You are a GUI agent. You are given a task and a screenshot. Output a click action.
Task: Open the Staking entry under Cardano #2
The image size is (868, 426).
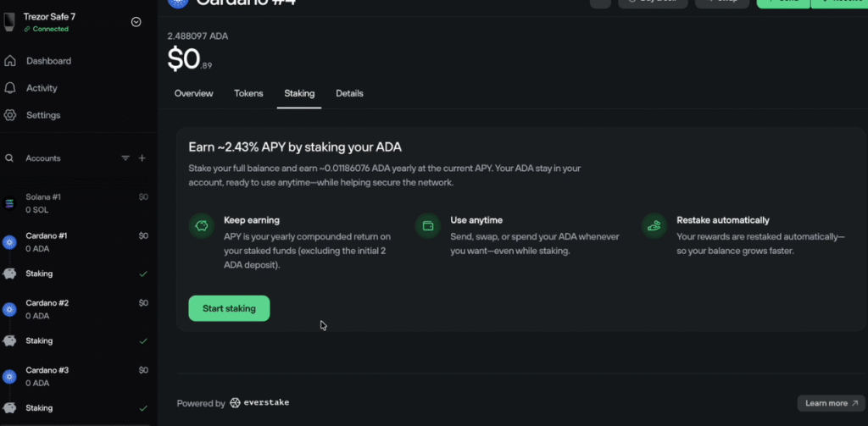coord(40,340)
